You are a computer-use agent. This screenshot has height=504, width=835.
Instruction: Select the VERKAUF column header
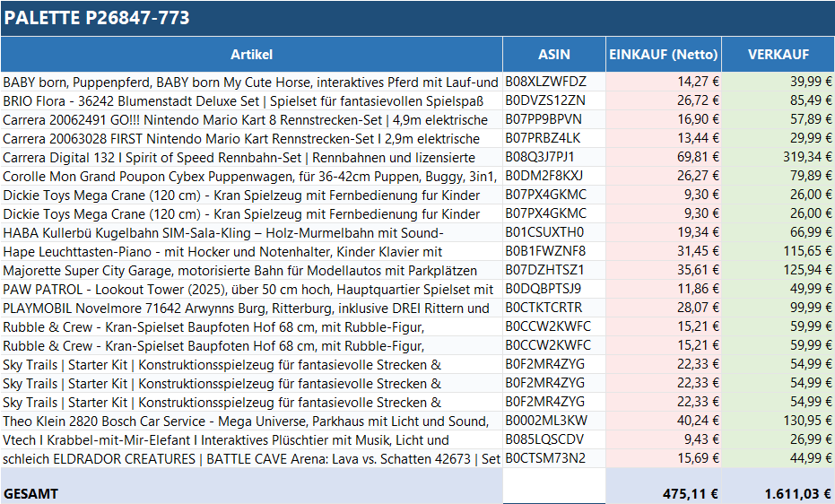(x=778, y=55)
